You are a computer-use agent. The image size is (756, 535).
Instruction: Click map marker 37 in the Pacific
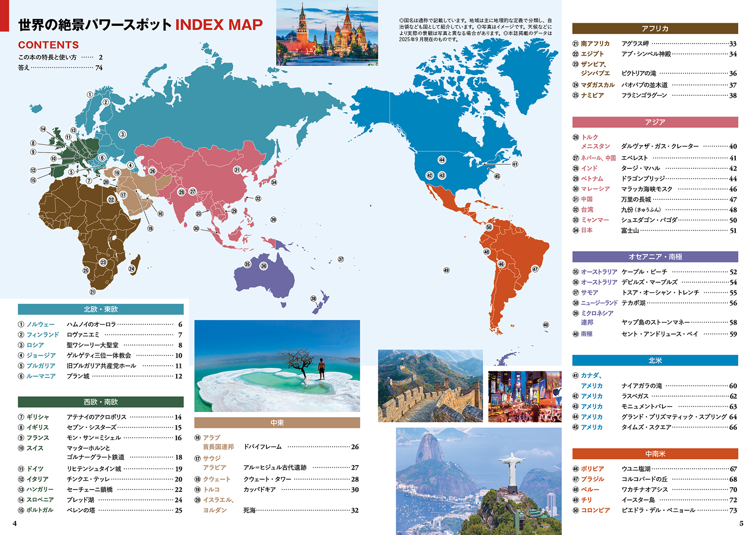(x=341, y=259)
